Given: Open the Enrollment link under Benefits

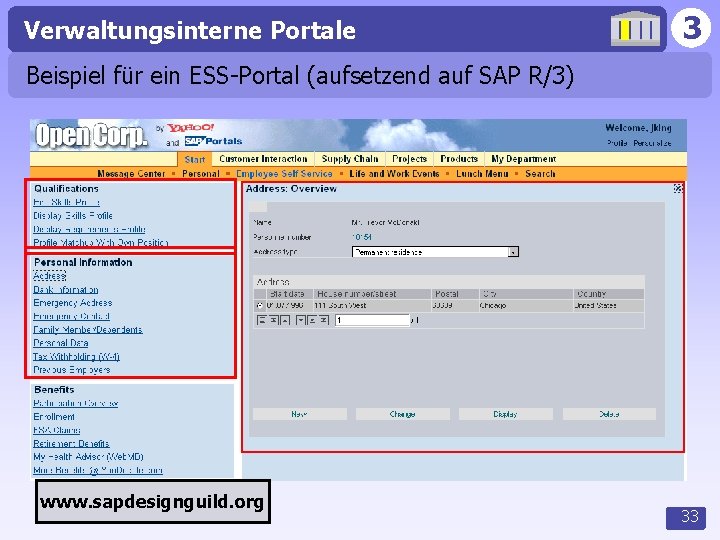Looking at the screenshot, I should [54, 417].
